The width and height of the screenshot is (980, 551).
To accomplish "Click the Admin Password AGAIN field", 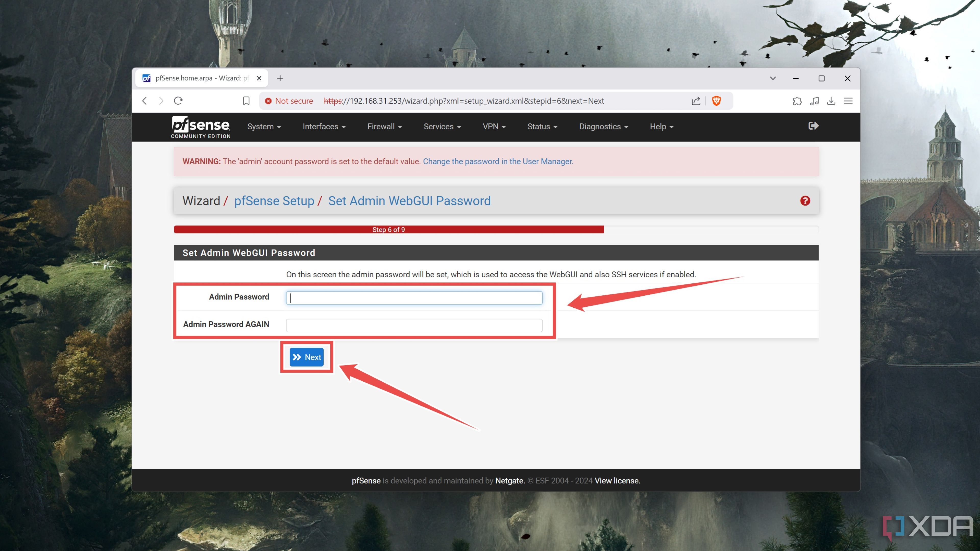I will pyautogui.click(x=415, y=324).
